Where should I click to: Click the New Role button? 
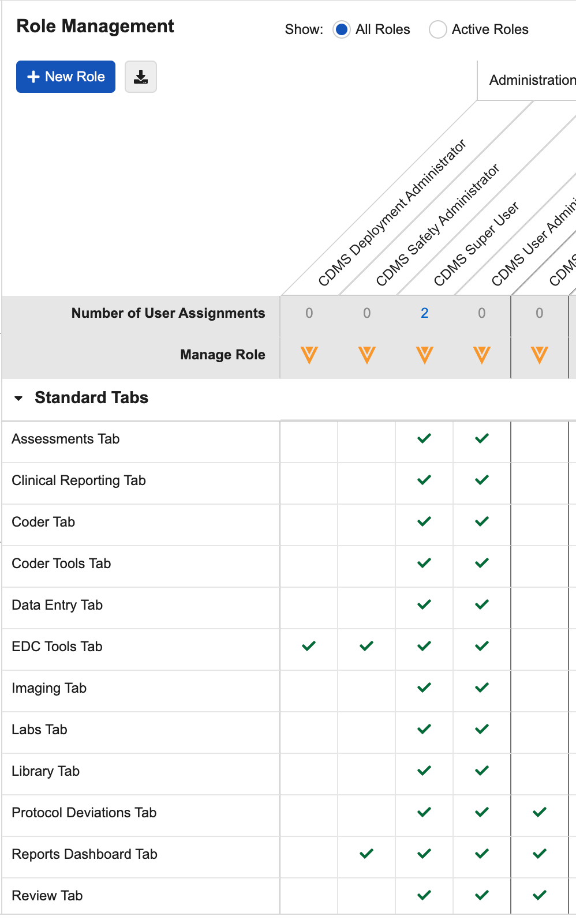66,77
